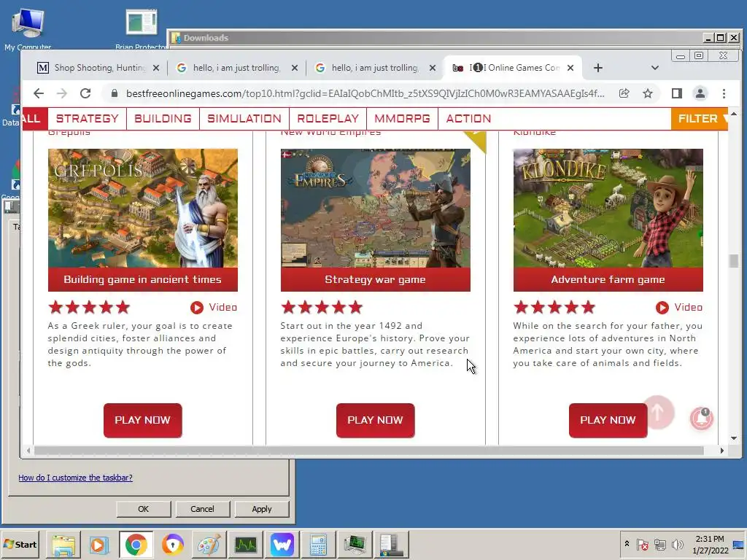This screenshot has height=560, width=747.
Task: Select the ACTION category
Action: pyautogui.click(x=468, y=119)
